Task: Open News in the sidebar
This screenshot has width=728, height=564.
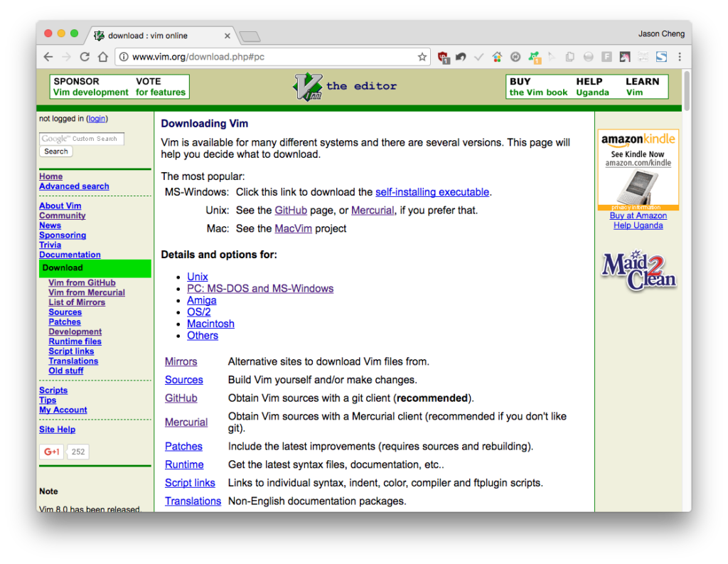Action: 50,225
